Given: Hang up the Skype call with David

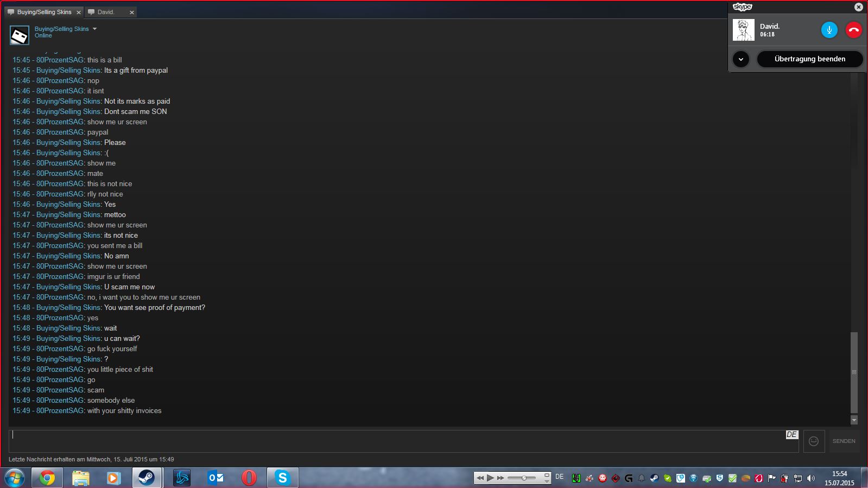Looking at the screenshot, I should 853,30.
